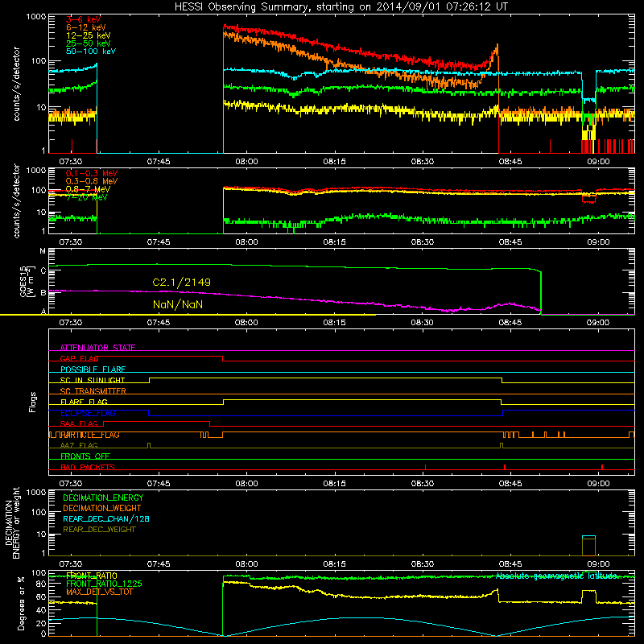Click the DECIMATION_ENERGY legend label
Screen dimensions: 644x644
coord(103,497)
